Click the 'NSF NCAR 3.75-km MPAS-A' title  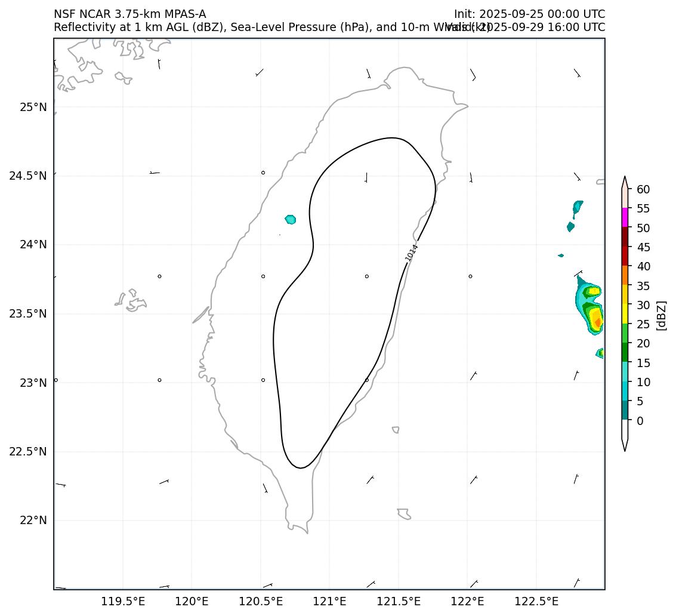pos(130,14)
